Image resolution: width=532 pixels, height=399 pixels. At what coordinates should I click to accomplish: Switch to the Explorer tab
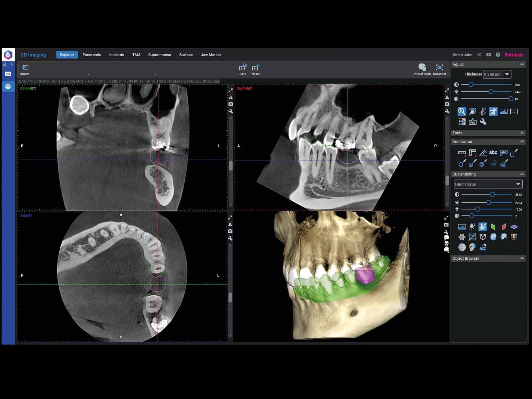pyautogui.click(x=67, y=55)
